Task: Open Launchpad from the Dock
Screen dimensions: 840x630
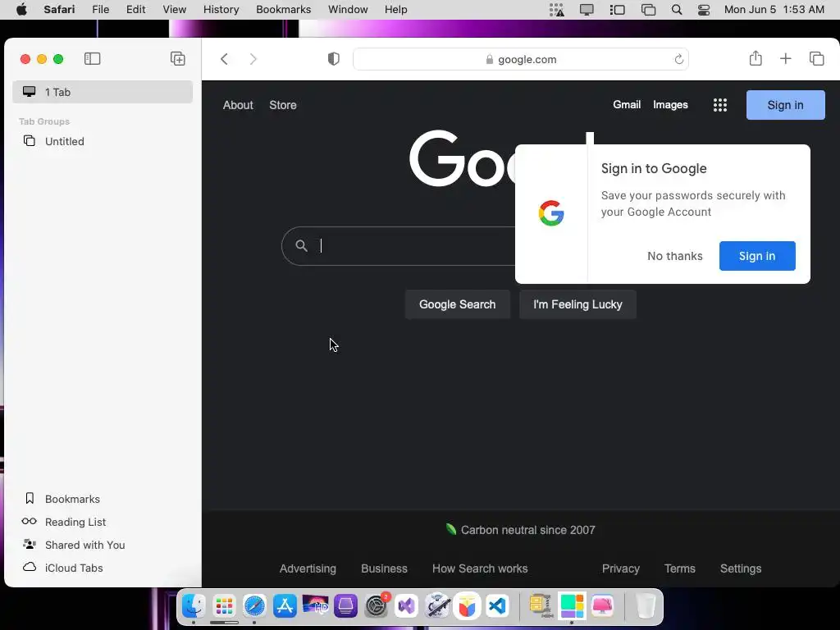Action: coord(224,606)
